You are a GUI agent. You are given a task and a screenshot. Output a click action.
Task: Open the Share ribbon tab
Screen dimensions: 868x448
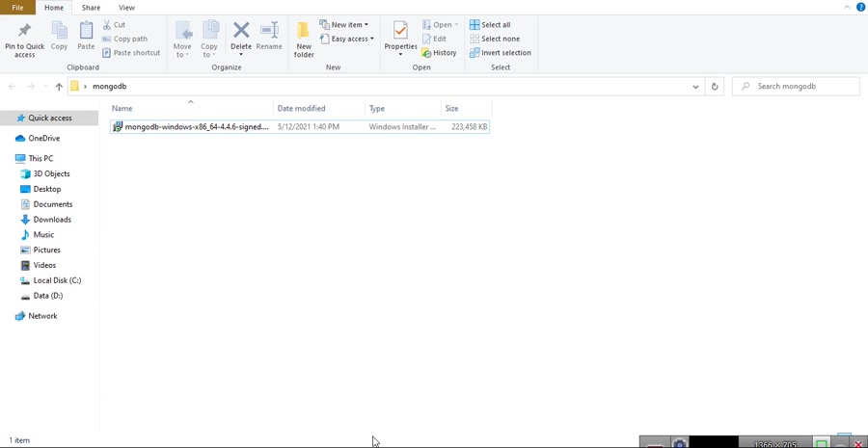click(91, 8)
